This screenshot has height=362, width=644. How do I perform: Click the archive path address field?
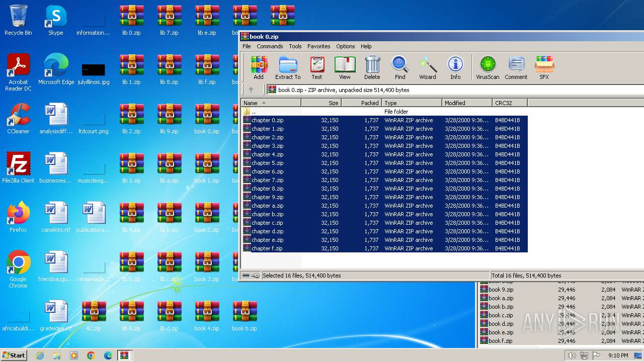(x=455, y=90)
